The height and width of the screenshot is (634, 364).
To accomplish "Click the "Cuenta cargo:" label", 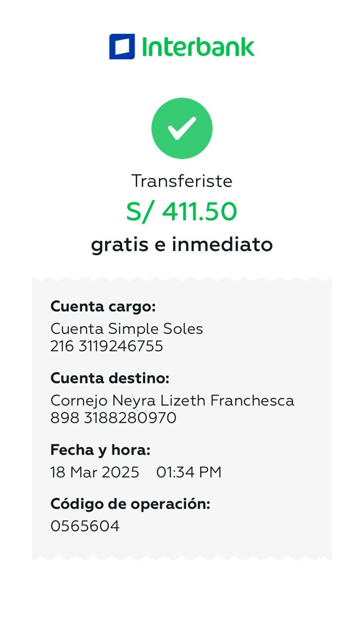I will pyautogui.click(x=103, y=307).
